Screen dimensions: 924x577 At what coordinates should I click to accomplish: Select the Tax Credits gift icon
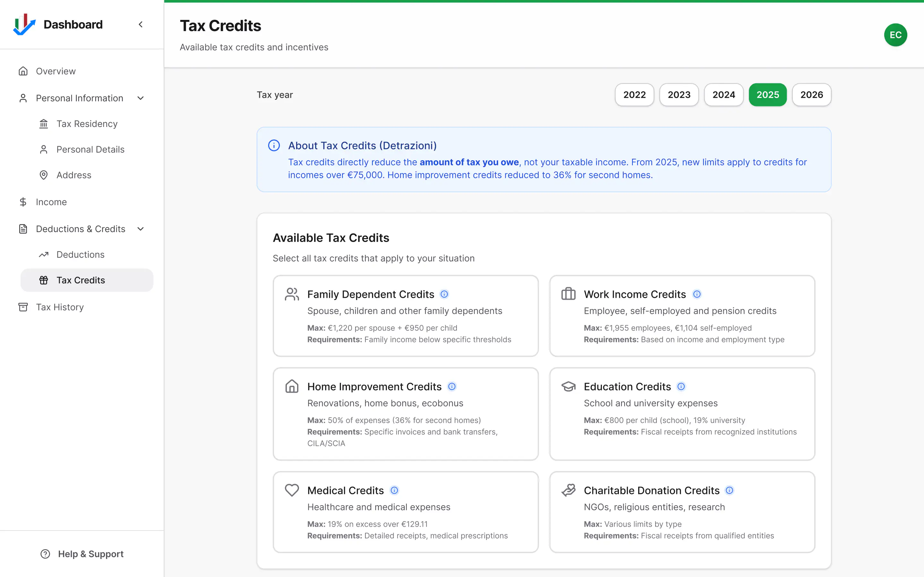tap(44, 280)
